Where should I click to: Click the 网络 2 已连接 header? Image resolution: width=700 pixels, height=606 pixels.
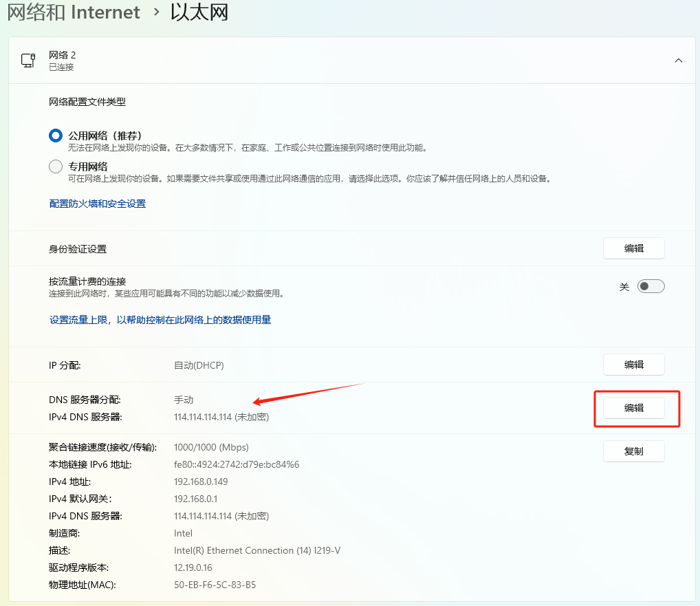[x=62, y=61]
